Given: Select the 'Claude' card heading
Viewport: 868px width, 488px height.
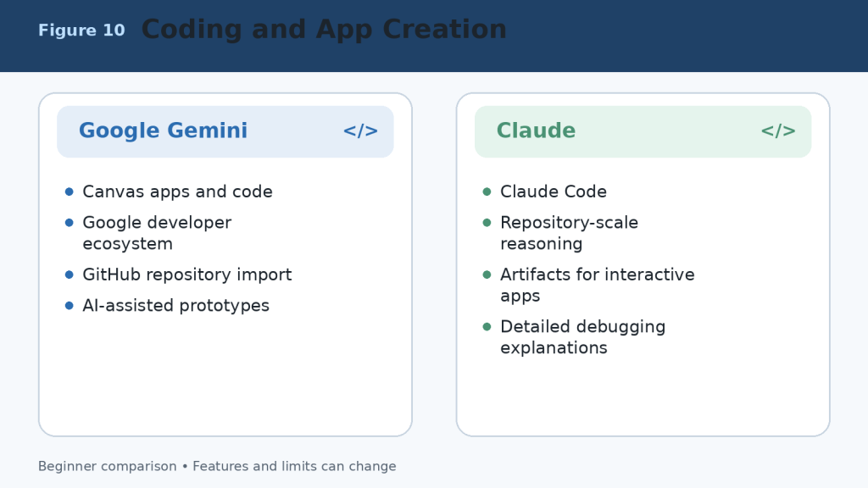Looking at the screenshot, I should coord(536,131).
